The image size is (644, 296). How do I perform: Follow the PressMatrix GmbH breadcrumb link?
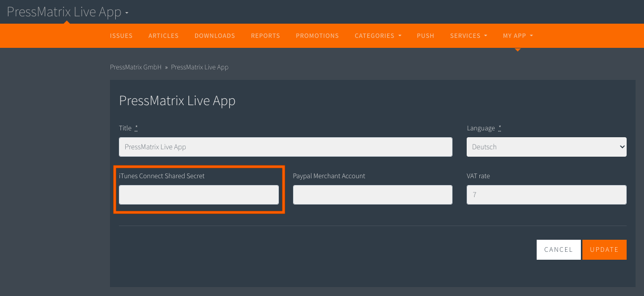136,67
